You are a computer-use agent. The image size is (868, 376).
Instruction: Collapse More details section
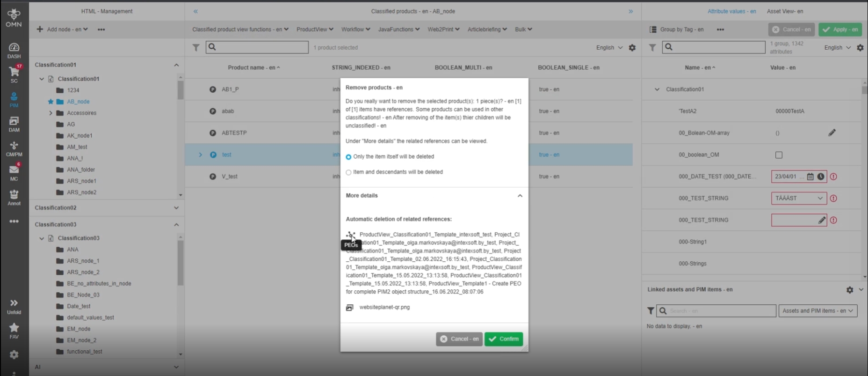coord(520,196)
